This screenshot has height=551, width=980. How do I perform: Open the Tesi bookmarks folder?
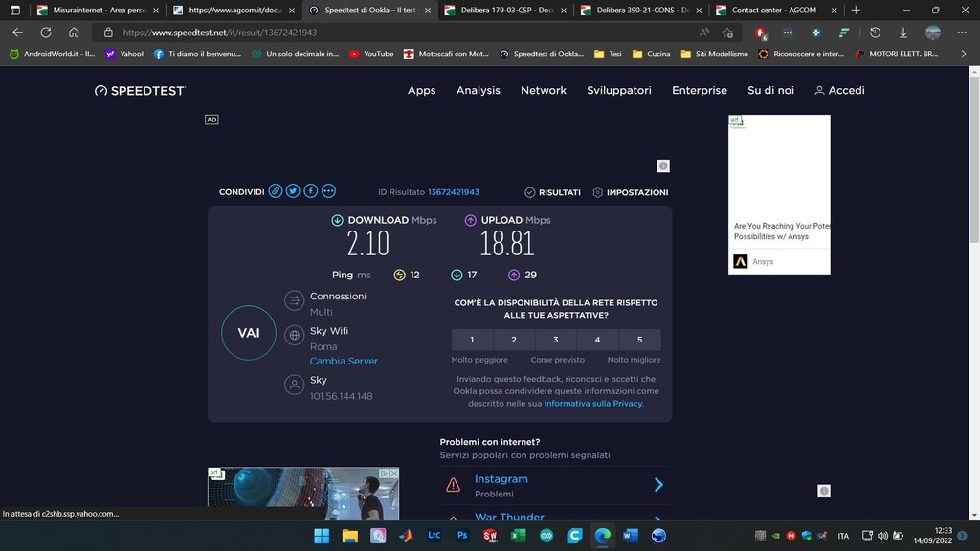click(x=608, y=54)
